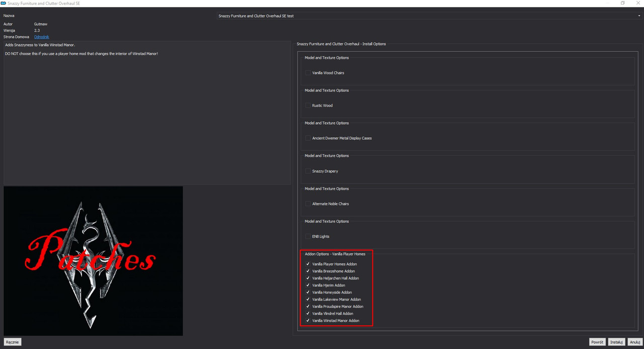Click the Install Options group title

[341, 44]
